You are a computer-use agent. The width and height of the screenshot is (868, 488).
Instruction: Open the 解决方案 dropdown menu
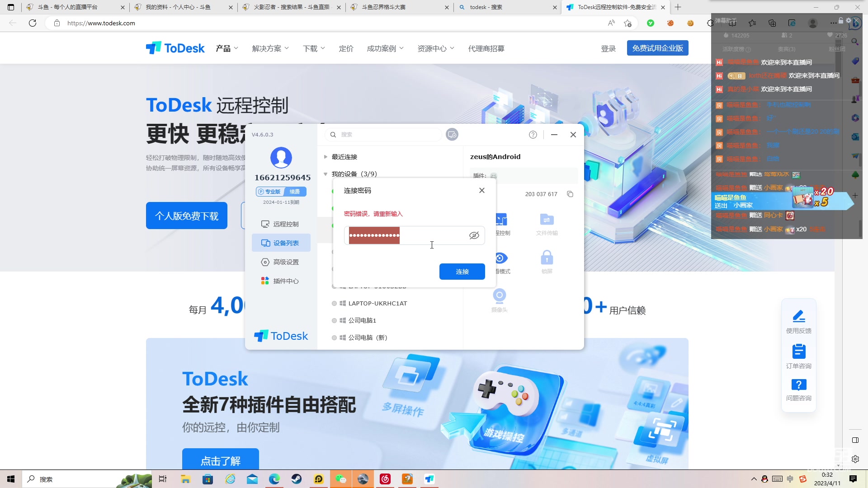coord(270,48)
